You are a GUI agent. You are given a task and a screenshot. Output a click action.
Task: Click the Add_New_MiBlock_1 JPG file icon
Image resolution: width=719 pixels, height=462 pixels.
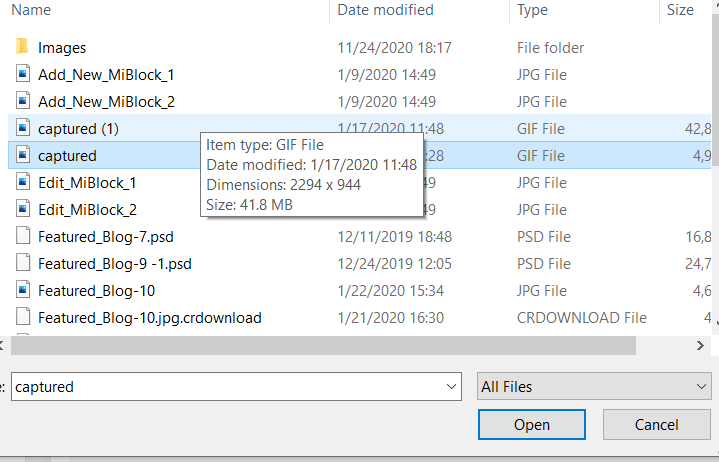[x=23, y=74]
